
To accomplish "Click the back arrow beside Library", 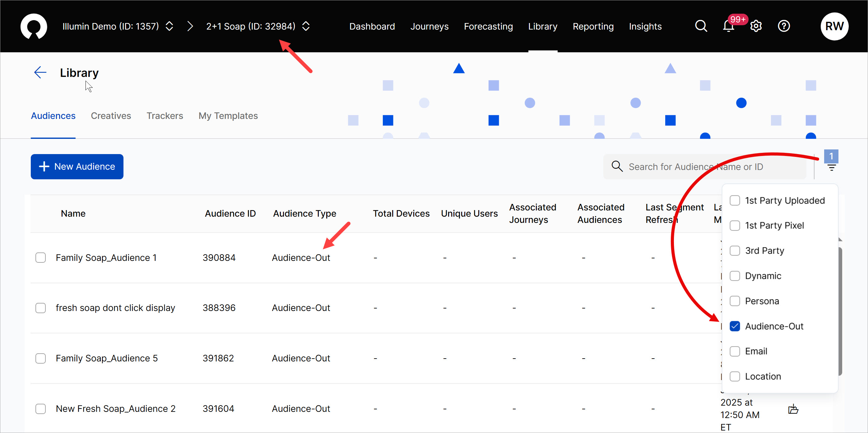I will pyautogui.click(x=40, y=73).
